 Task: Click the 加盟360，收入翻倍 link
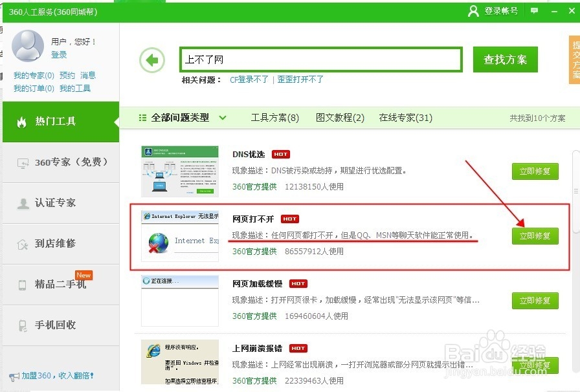(x=58, y=376)
